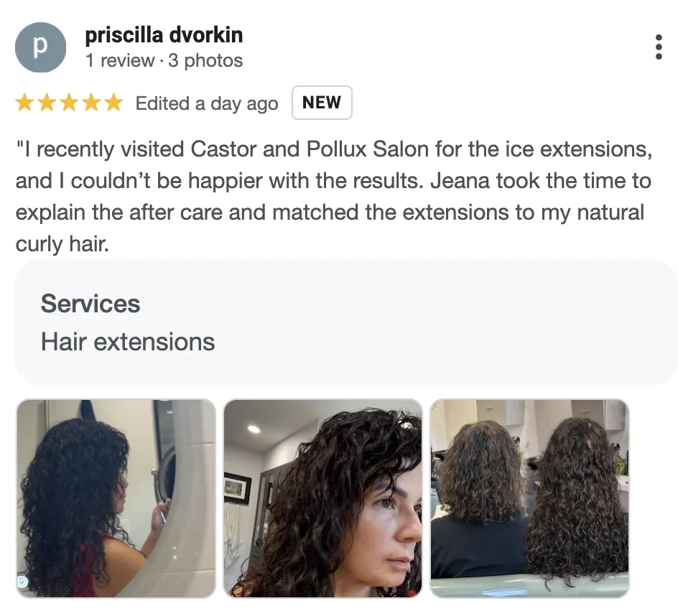This screenshot has height=616, width=678.
Task: Click the "1 review" count text
Action: pyautogui.click(x=120, y=60)
